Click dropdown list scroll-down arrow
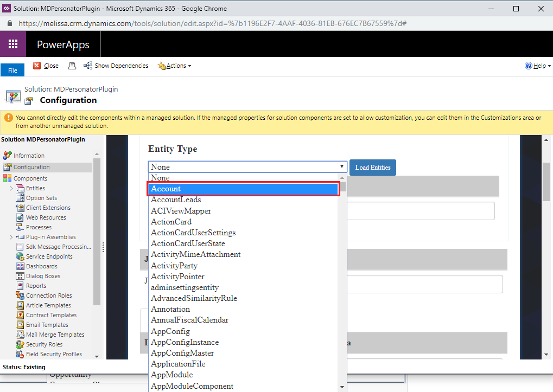Image resolution: width=553 pixels, height=392 pixels. click(x=342, y=387)
